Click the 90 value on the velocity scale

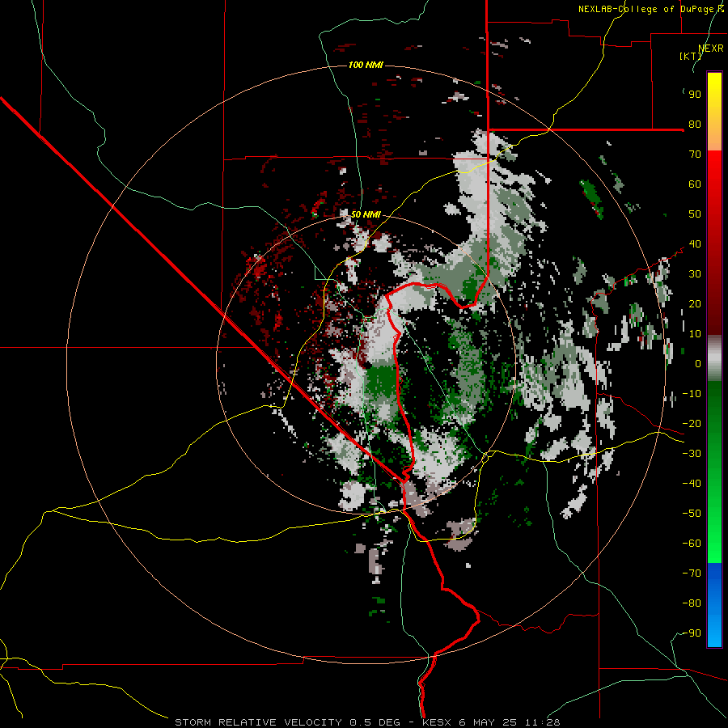[x=695, y=95]
